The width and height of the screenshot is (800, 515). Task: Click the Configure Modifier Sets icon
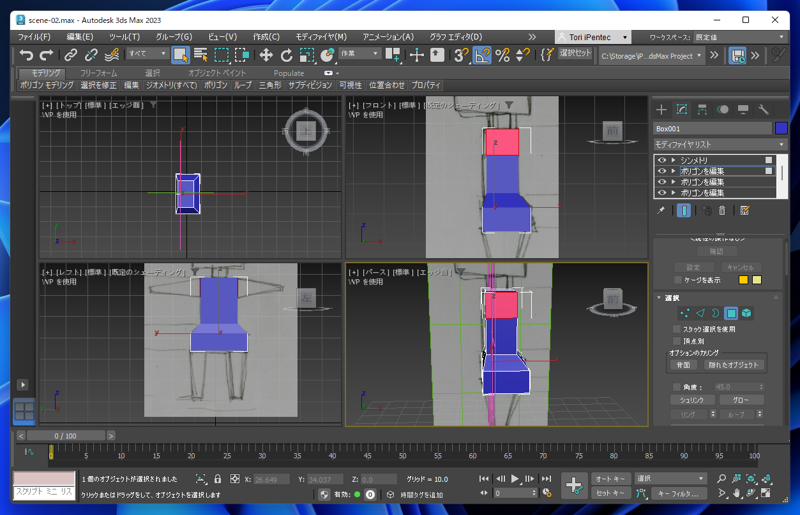[x=745, y=210]
